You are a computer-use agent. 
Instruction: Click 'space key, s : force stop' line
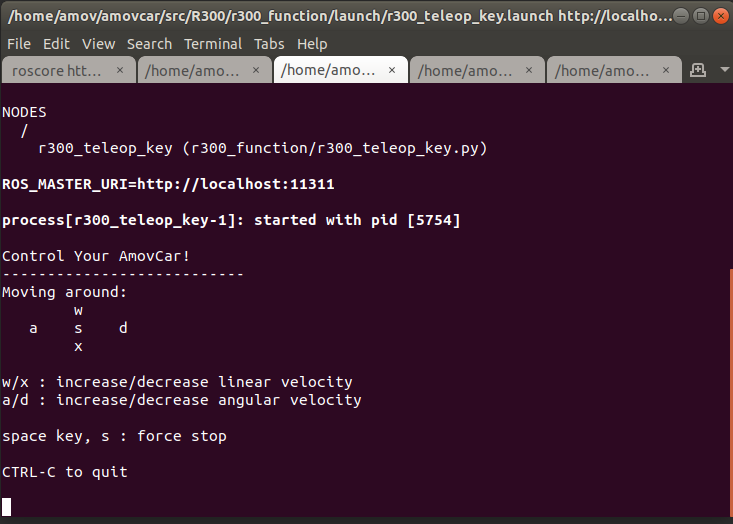pyautogui.click(x=114, y=436)
